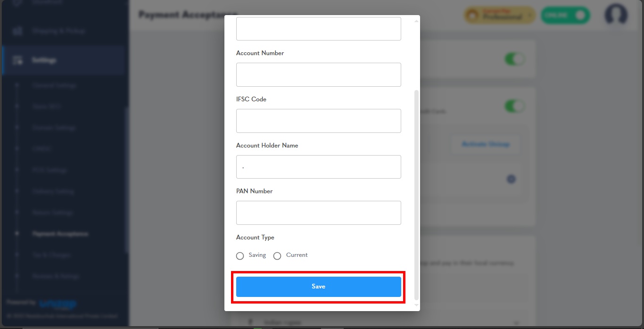Save the bank account details
644x329 pixels.
pyautogui.click(x=319, y=287)
